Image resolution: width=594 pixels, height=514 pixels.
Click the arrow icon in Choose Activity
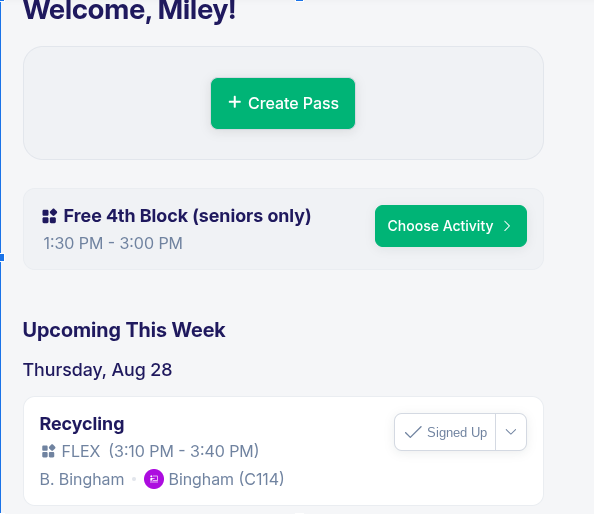coord(507,226)
